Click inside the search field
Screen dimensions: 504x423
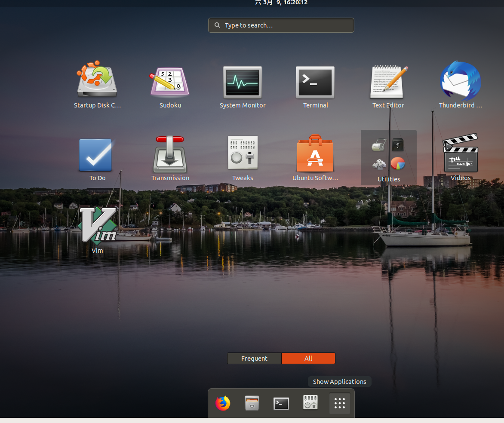click(x=281, y=25)
